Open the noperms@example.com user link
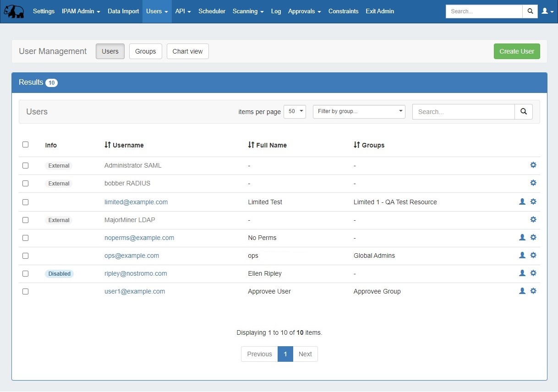 pos(139,238)
